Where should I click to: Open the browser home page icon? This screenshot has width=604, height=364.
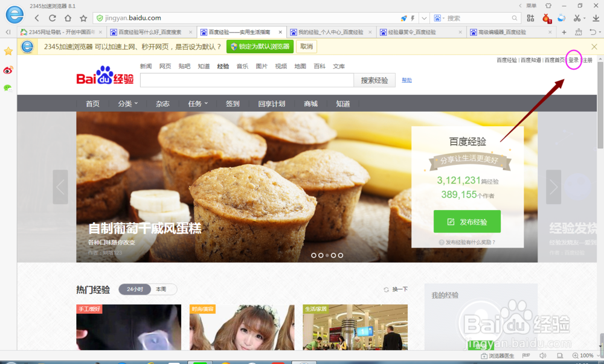point(68,18)
